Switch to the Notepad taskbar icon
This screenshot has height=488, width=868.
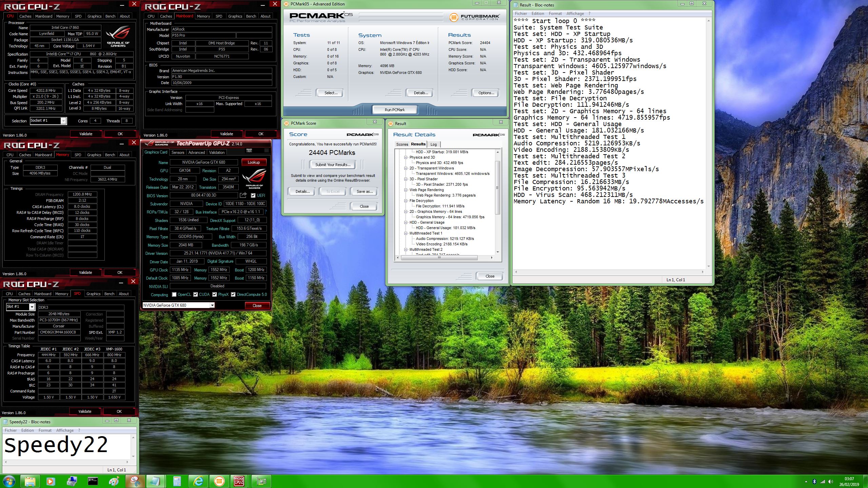(x=156, y=481)
